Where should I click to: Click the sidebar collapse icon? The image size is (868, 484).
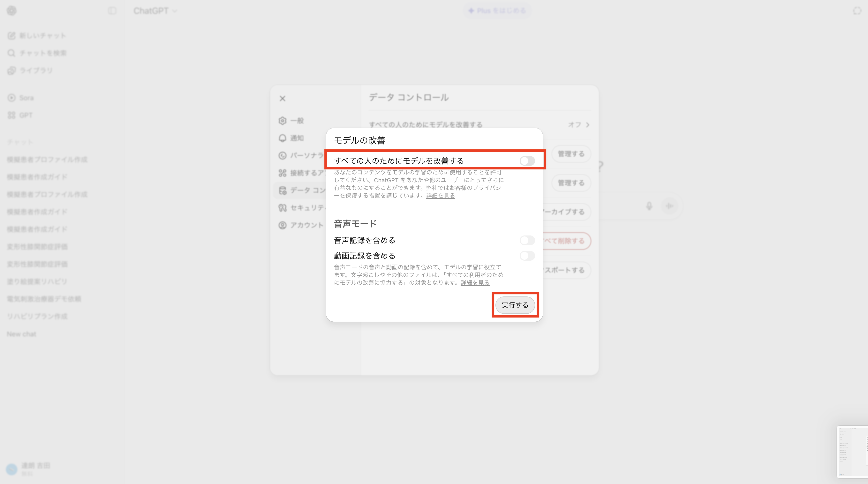pyautogui.click(x=112, y=11)
